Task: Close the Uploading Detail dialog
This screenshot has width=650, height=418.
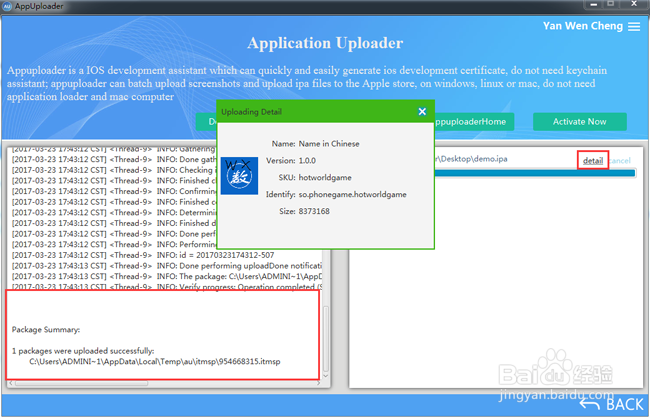Action: coord(422,112)
